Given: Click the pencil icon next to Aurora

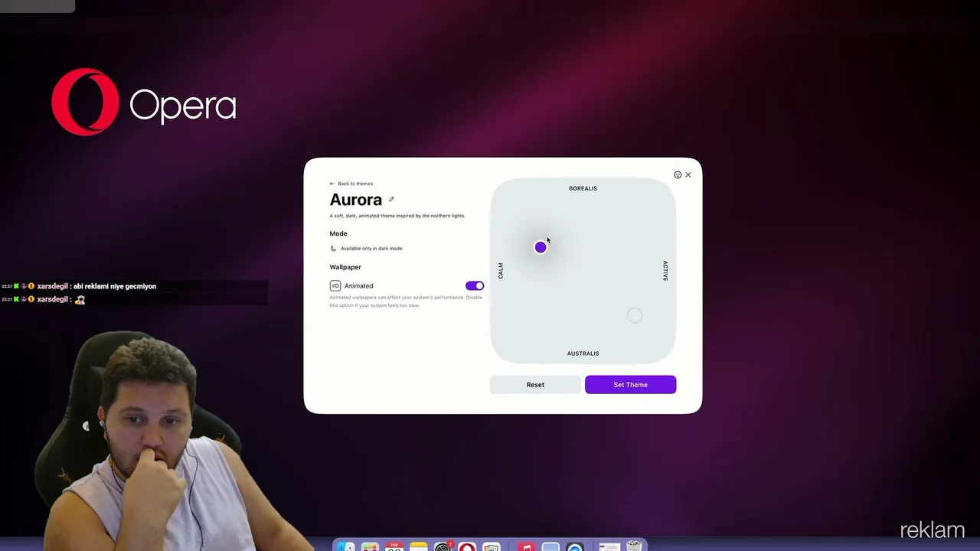Looking at the screenshot, I should tap(391, 199).
